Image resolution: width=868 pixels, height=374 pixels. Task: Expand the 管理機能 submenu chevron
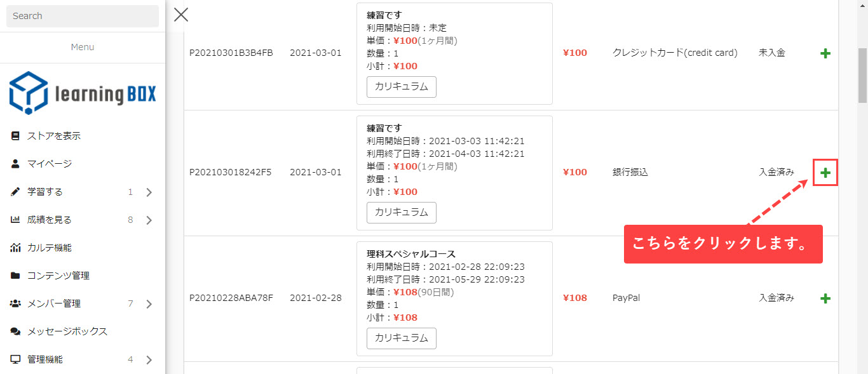[149, 360]
